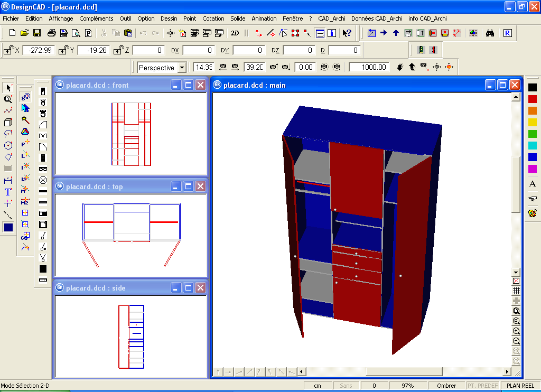The width and height of the screenshot is (541, 392).
Task: Activate the magnifier zoom tool in left toolbar
Action: pos(7,99)
